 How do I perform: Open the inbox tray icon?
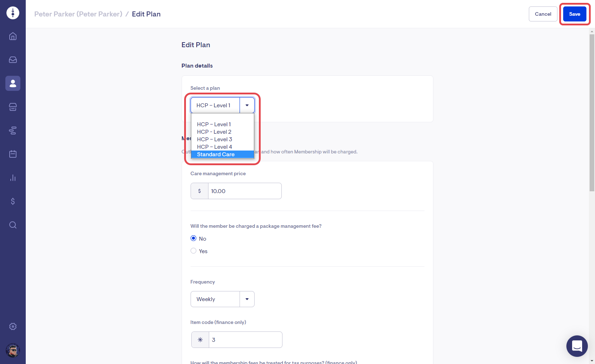[x=13, y=60]
